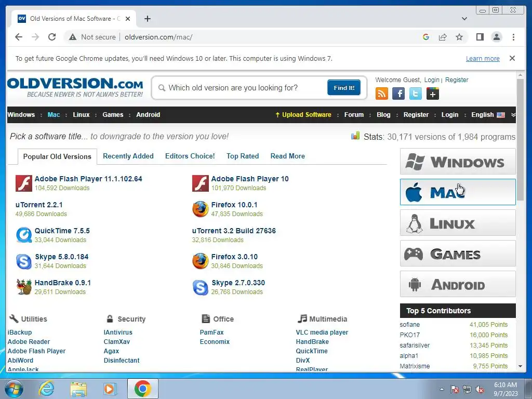
Task: Click the Adobe Flash Player 10 icon
Action: point(201,183)
